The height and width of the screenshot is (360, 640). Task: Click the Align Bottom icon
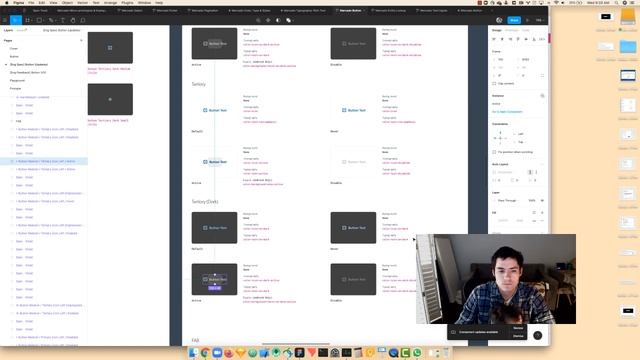tap(534, 39)
